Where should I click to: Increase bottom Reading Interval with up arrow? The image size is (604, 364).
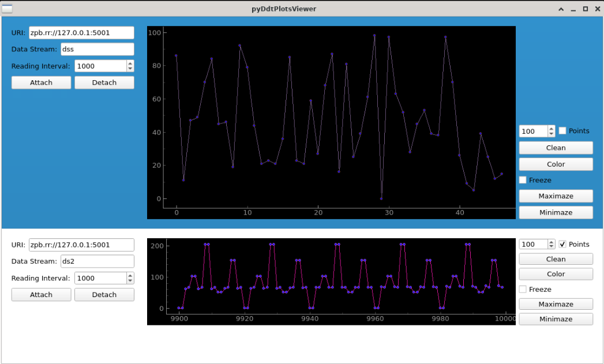(x=130, y=275)
